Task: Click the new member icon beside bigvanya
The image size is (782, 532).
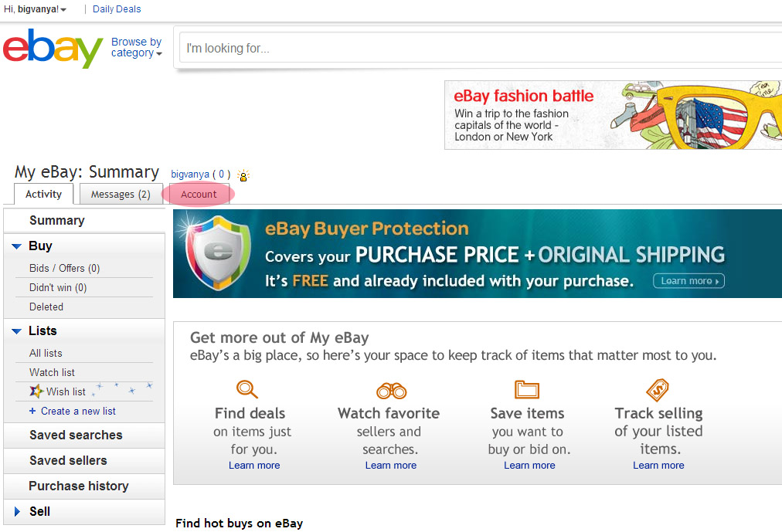Action: click(x=243, y=175)
